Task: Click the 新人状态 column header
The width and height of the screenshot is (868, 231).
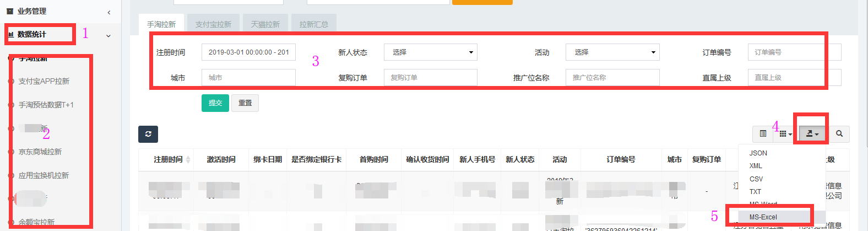Action: (520, 159)
